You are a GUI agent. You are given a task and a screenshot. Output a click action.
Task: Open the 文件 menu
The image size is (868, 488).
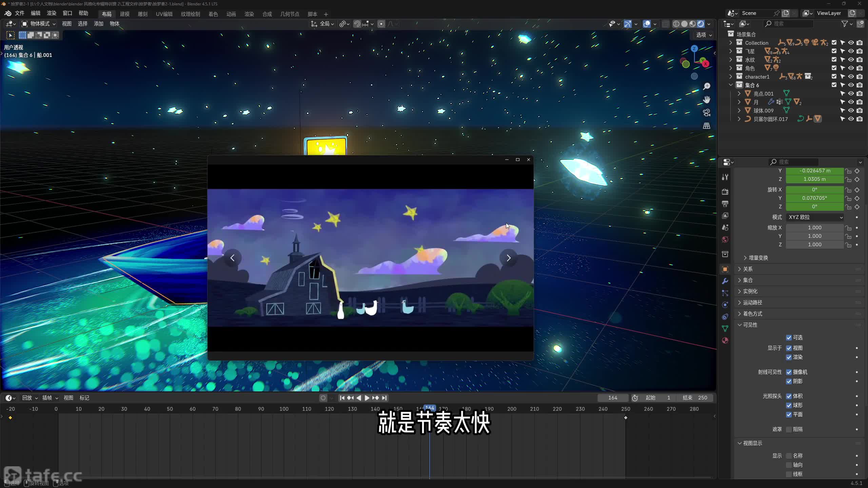click(19, 13)
